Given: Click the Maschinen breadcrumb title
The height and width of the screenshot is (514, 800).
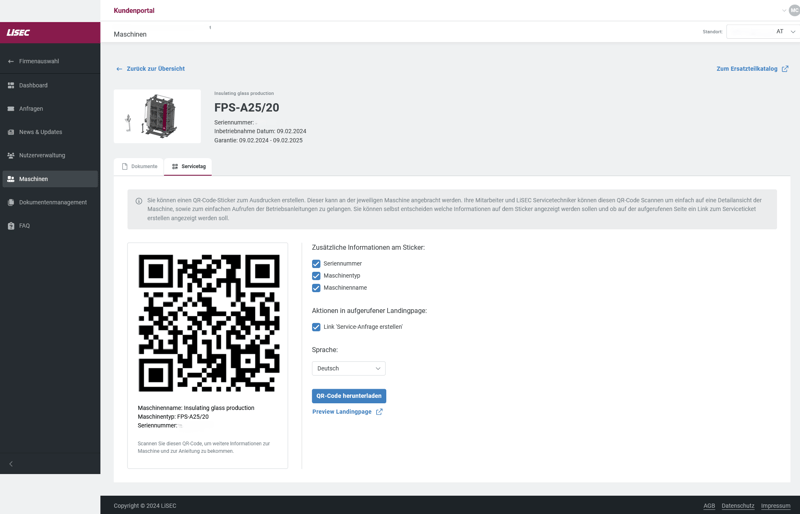Looking at the screenshot, I should (130, 34).
